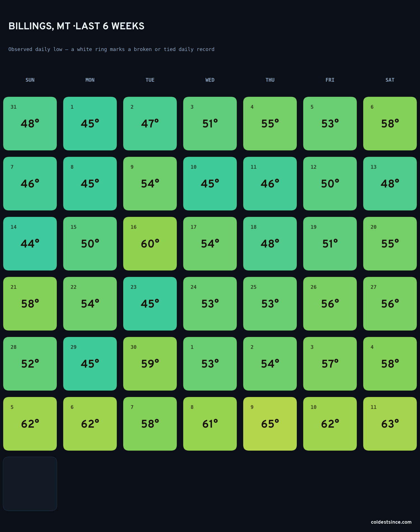The width and height of the screenshot is (420, 532).
Task: Open the day 21 tile showing 58°
Action: tap(30, 304)
